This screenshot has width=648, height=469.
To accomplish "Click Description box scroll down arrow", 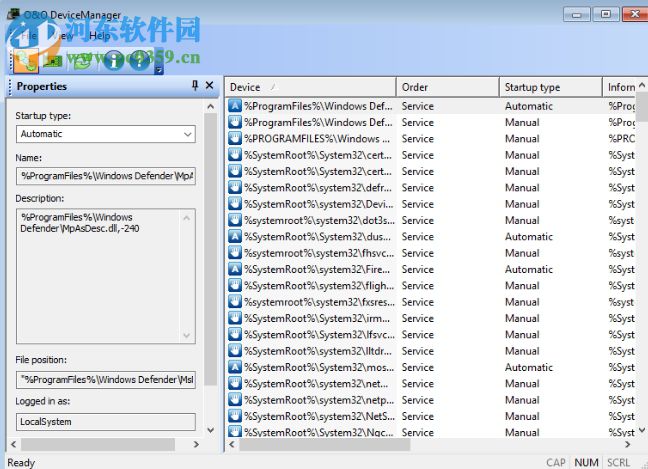I will click(186, 336).
